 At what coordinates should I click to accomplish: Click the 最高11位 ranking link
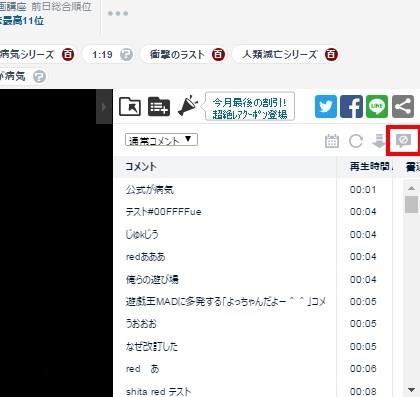pyautogui.click(x=22, y=21)
